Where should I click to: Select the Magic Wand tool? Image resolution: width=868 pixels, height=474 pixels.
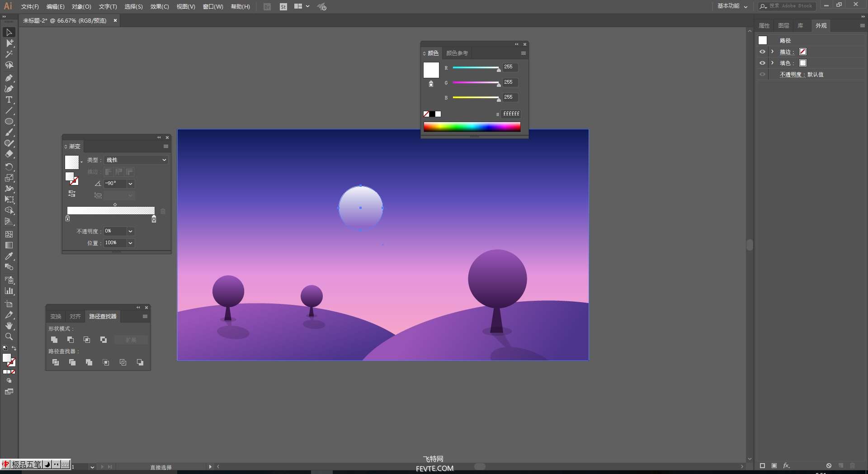[x=9, y=54]
